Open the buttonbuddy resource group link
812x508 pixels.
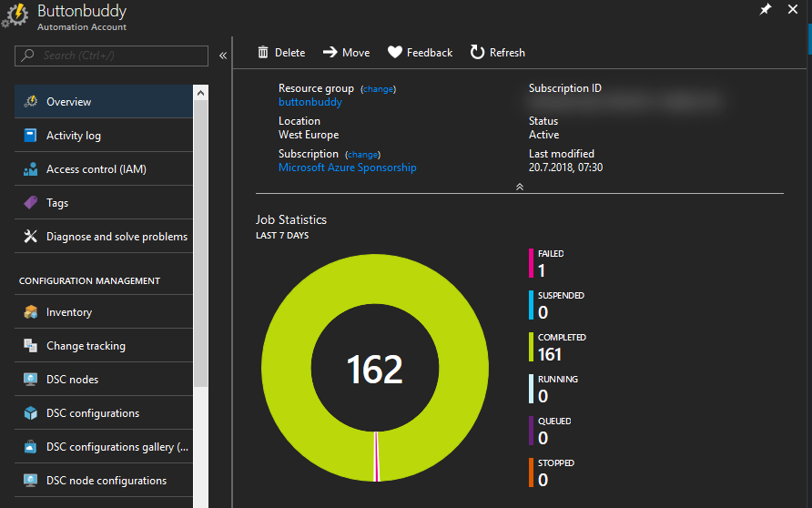tap(310, 102)
